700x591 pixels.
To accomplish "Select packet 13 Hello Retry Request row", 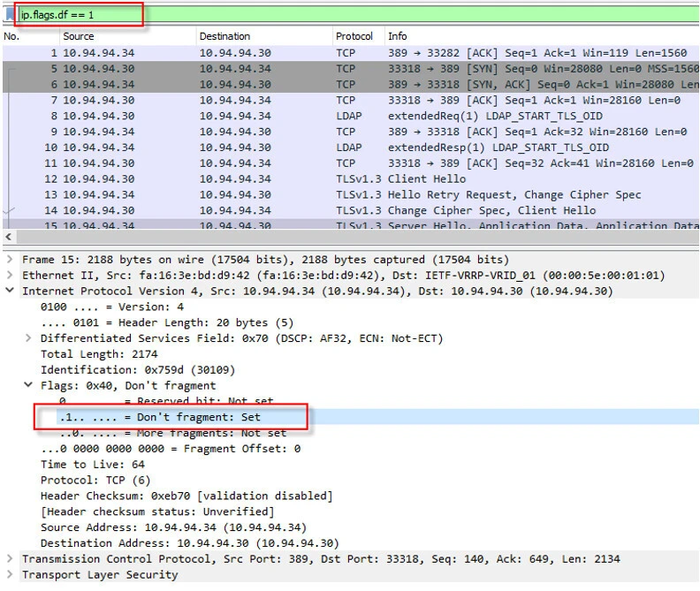I will (354, 195).
